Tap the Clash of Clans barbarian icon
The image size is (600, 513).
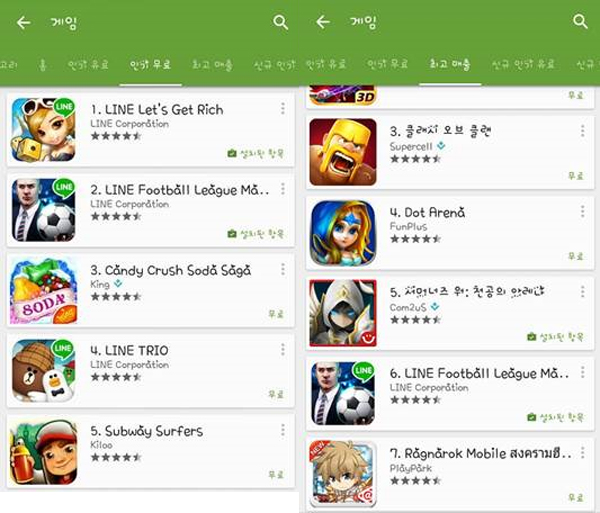point(343,152)
